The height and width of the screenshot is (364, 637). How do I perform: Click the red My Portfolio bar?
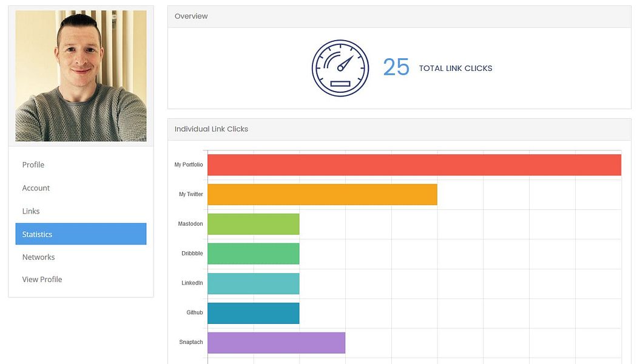point(414,164)
